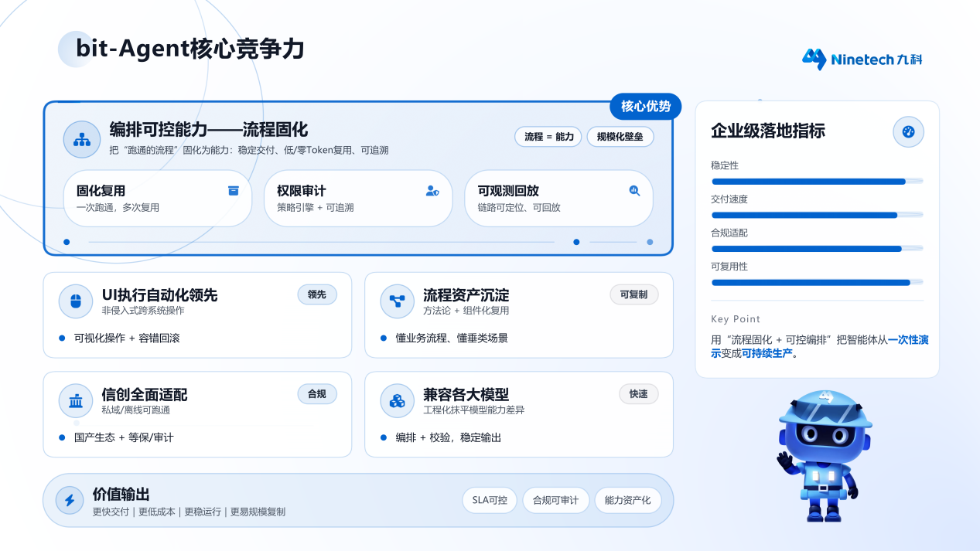980x551 pixels.
Task: Click the gauge icon in 企业级落地指标
Action: [908, 131]
